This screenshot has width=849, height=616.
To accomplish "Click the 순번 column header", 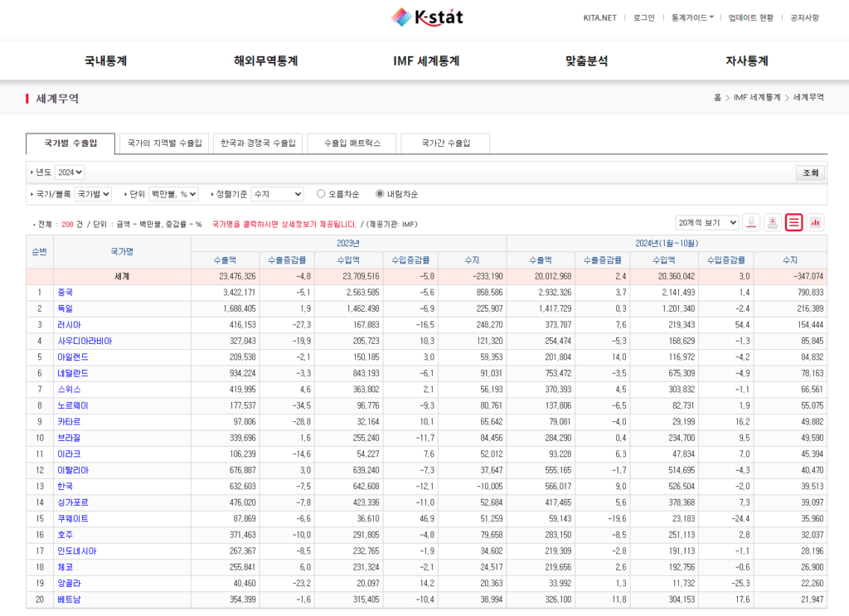I will point(40,252).
